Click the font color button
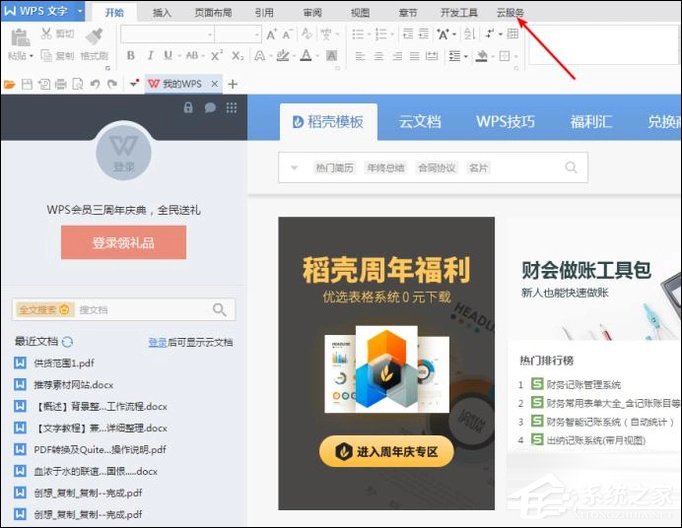Screen dimensions: 682x528 (305, 56)
